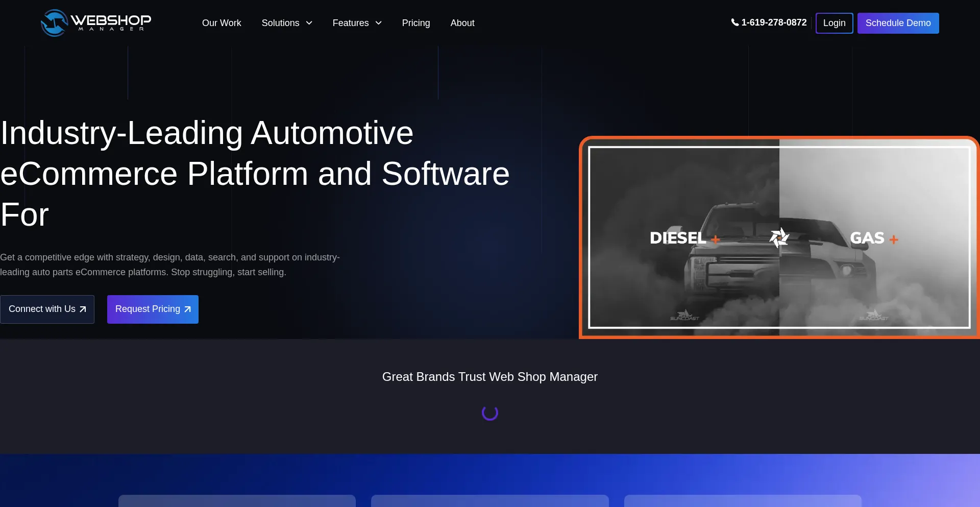Open the About page
This screenshot has width=980, height=507.
[462, 23]
